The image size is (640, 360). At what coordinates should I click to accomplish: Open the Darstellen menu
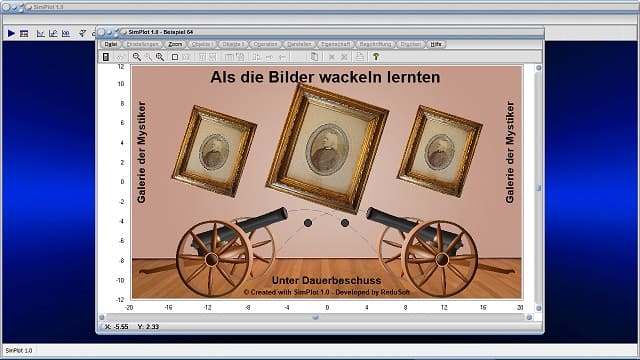tap(299, 44)
